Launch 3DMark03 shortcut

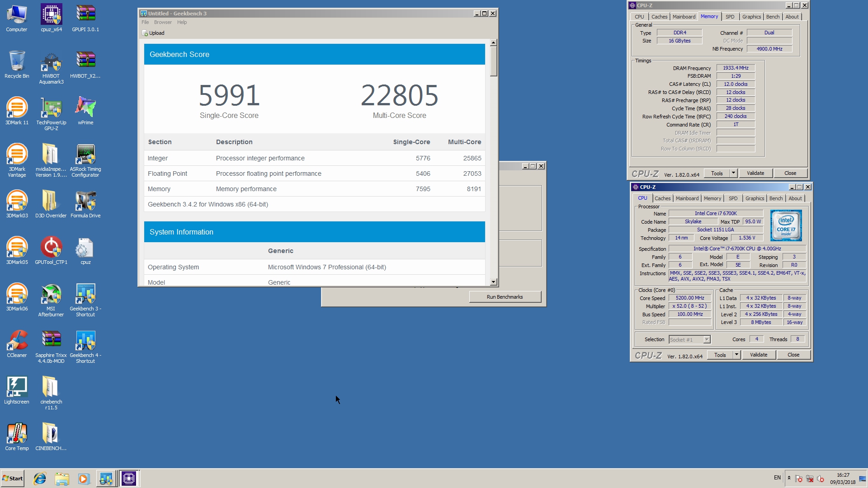[17, 204]
